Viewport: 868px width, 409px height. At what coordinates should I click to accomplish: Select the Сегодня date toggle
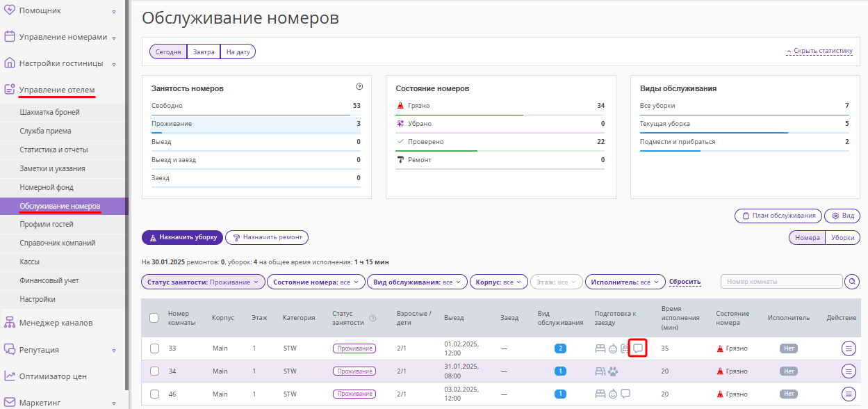click(x=168, y=51)
